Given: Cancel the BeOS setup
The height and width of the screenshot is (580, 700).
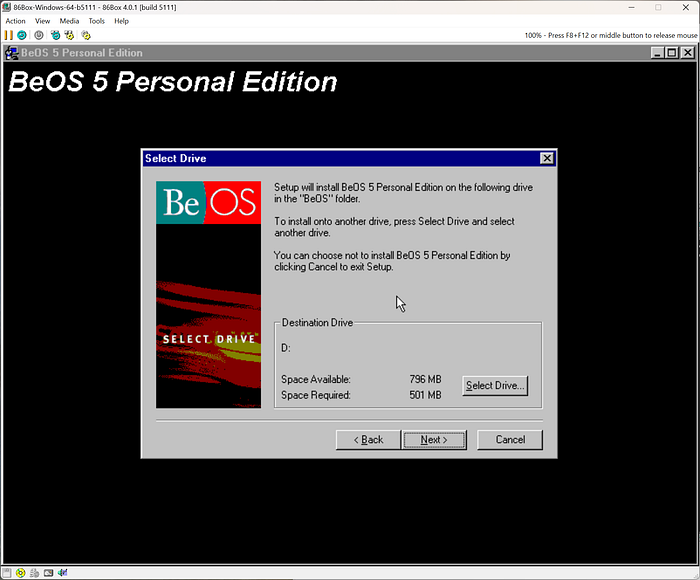Looking at the screenshot, I should 510,440.
